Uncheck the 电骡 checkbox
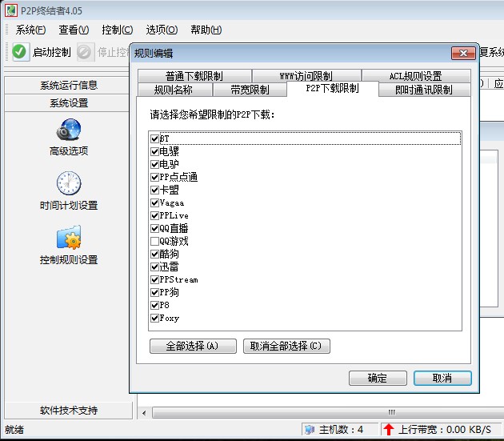The image size is (504, 441). coord(154,151)
